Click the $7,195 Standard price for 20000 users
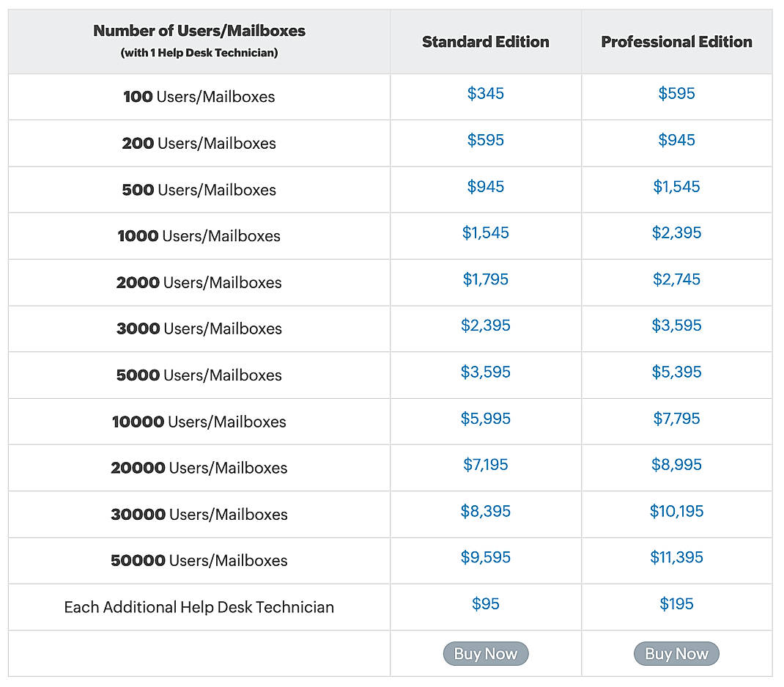784x687 pixels. click(x=486, y=464)
